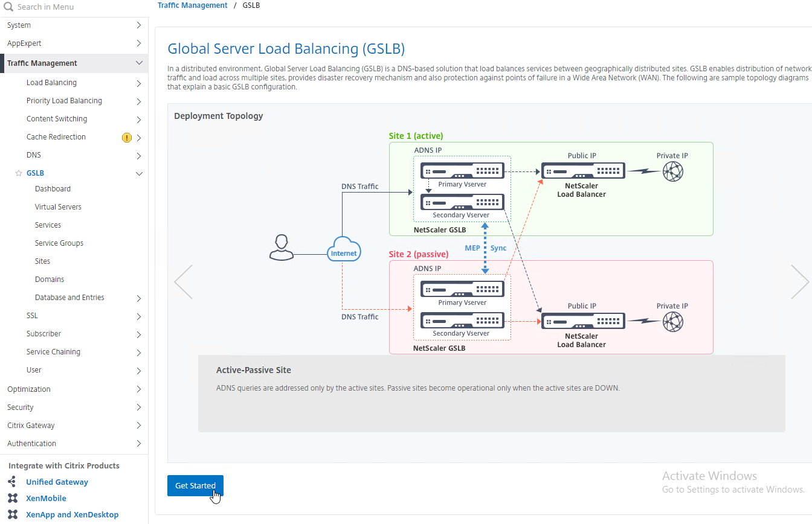Click the search magnifier icon in menu
The image size is (812, 524).
pyautogui.click(x=8, y=7)
